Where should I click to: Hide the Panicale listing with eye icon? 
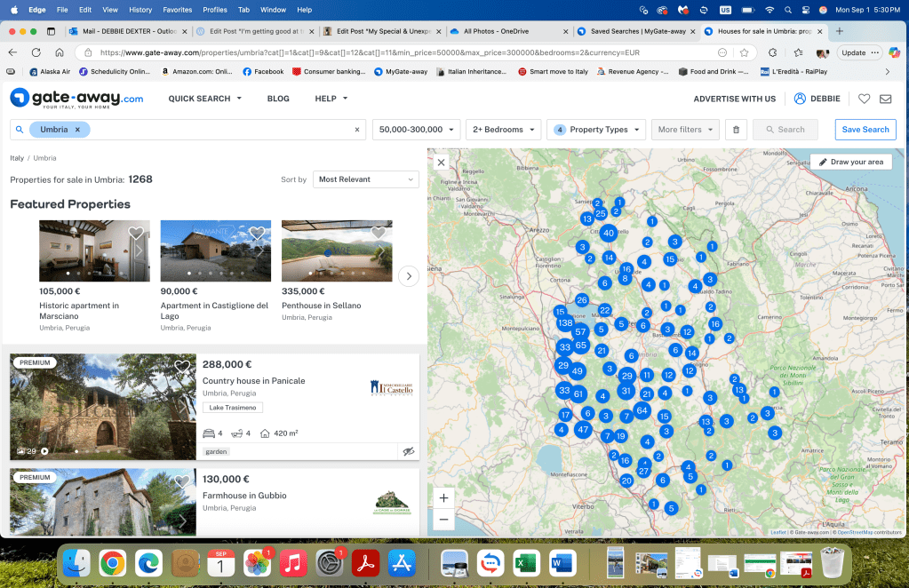tap(408, 451)
